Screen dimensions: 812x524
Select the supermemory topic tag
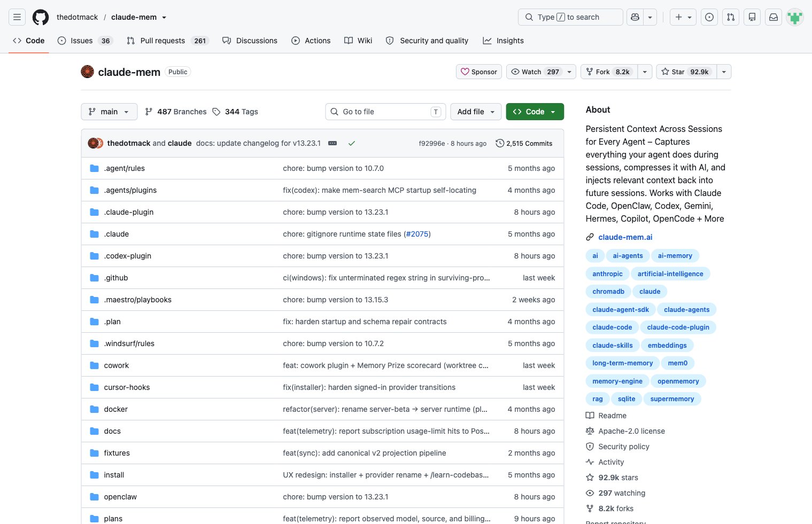(x=672, y=398)
